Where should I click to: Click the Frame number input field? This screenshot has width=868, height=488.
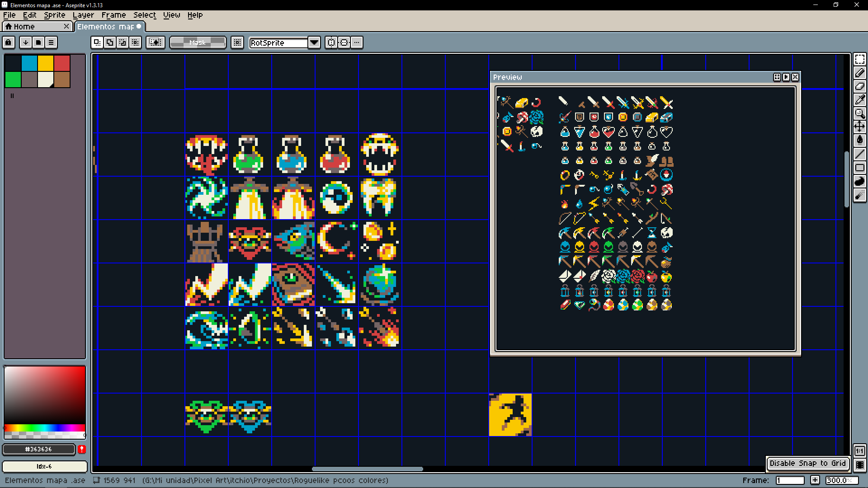pos(790,480)
